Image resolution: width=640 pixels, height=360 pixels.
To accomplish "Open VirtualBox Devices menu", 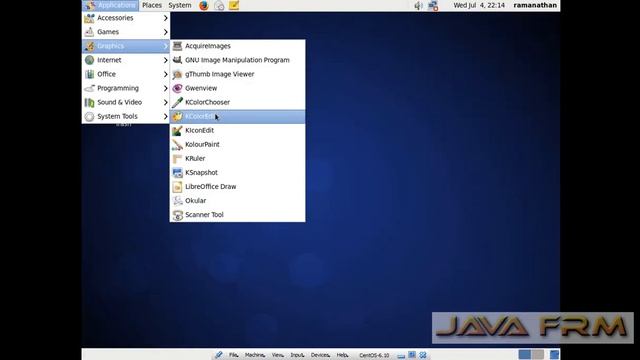I will coord(320,355).
